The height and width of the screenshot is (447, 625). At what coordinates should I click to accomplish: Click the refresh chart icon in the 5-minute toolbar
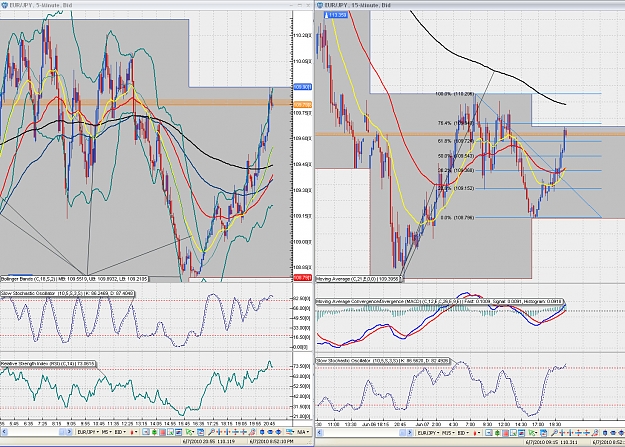click(200, 432)
